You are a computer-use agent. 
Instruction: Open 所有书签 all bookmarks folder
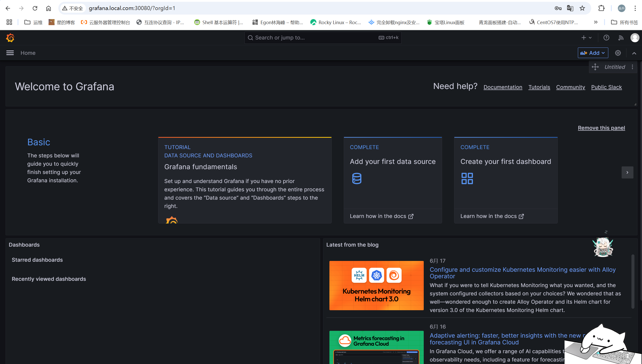(x=625, y=22)
